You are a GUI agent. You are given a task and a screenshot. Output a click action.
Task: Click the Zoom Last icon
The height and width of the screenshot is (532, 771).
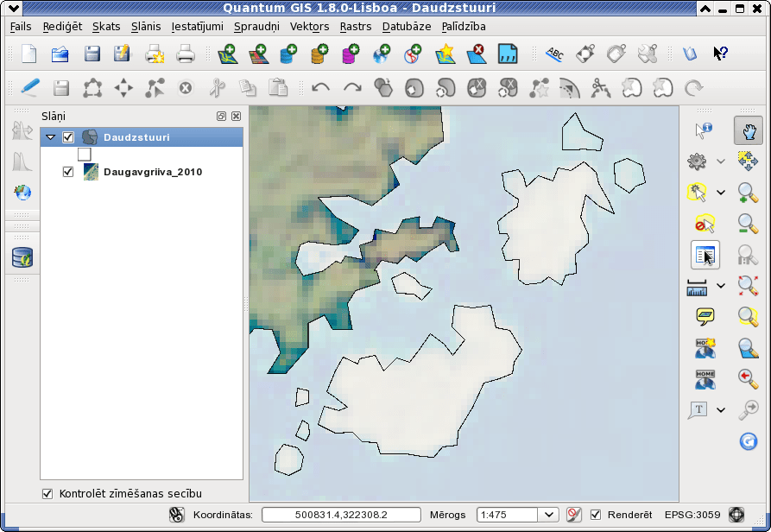(x=748, y=378)
